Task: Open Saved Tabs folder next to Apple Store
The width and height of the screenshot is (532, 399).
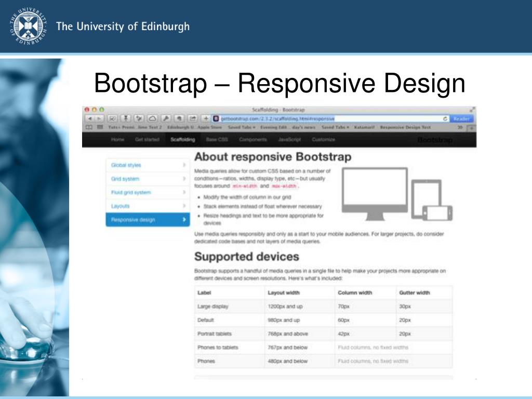Action: pos(242,128)
